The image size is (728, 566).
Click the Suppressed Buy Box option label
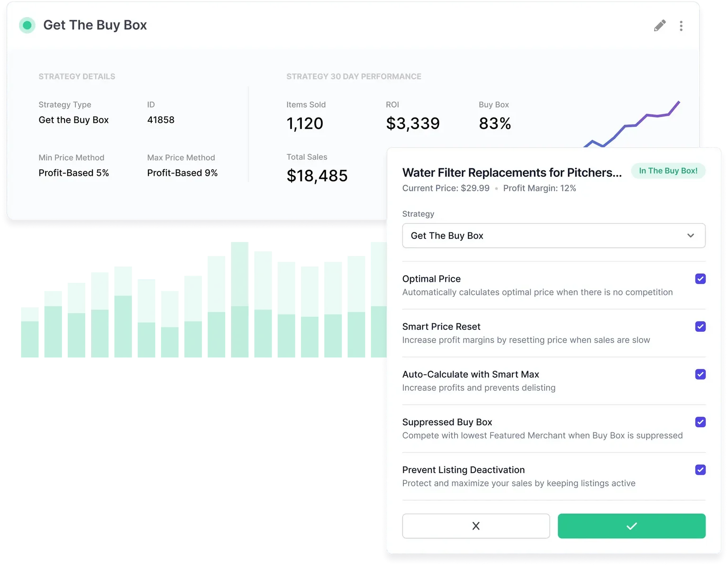click(447, 422)
